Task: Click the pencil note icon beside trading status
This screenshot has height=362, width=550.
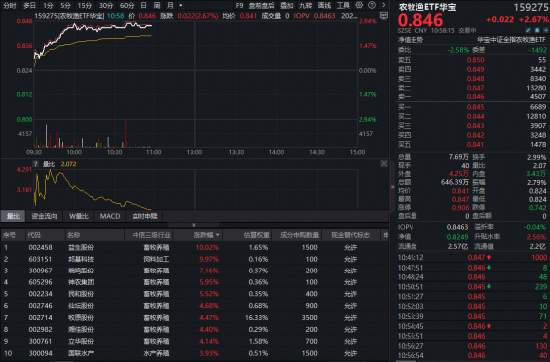Action: [x=528, y=31]
